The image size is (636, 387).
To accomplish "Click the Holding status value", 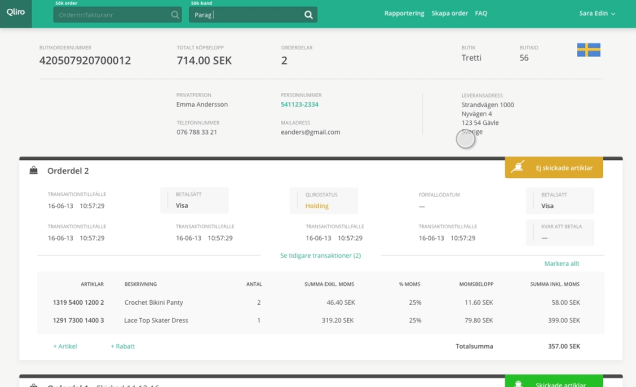I will point(317,206).
